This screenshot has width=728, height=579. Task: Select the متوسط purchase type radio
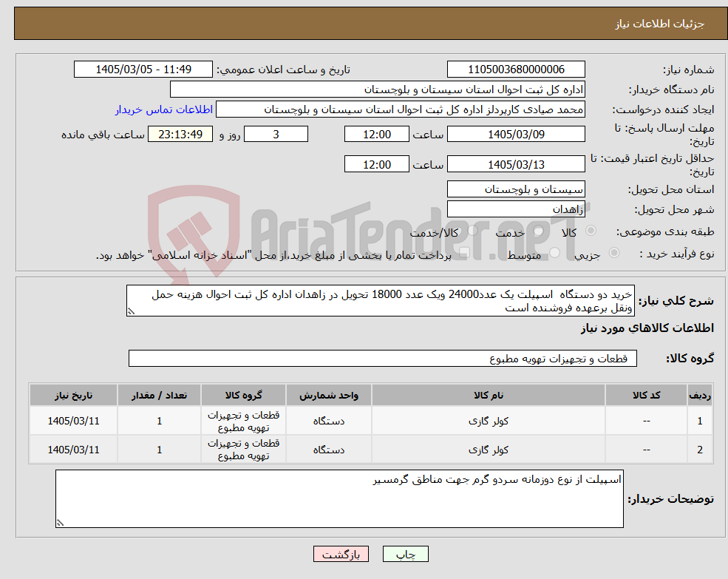coord(554,253)
